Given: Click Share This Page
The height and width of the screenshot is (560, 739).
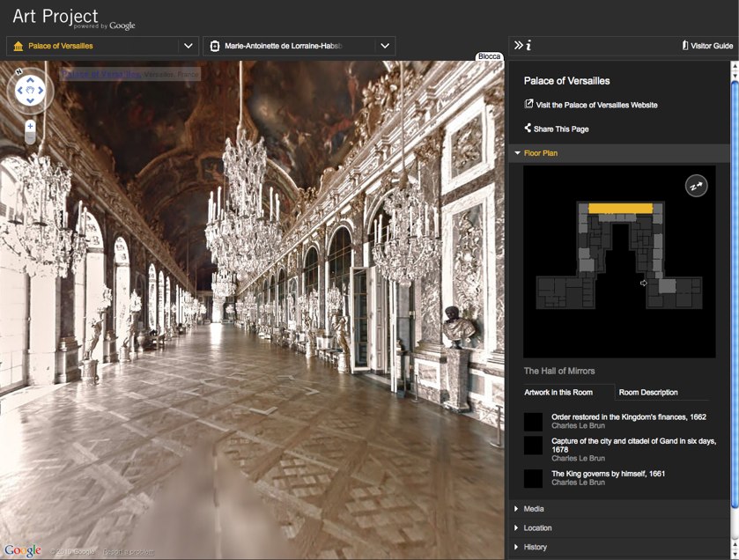Looking at the screenshot, I should pyautogui.click(x=561, y=129).
